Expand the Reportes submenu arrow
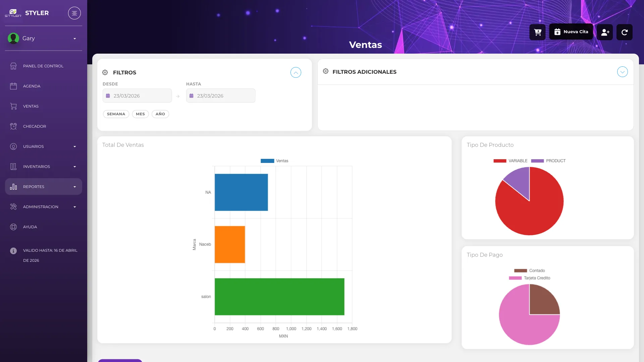This screenshot has width=644, height=362. 75,187
